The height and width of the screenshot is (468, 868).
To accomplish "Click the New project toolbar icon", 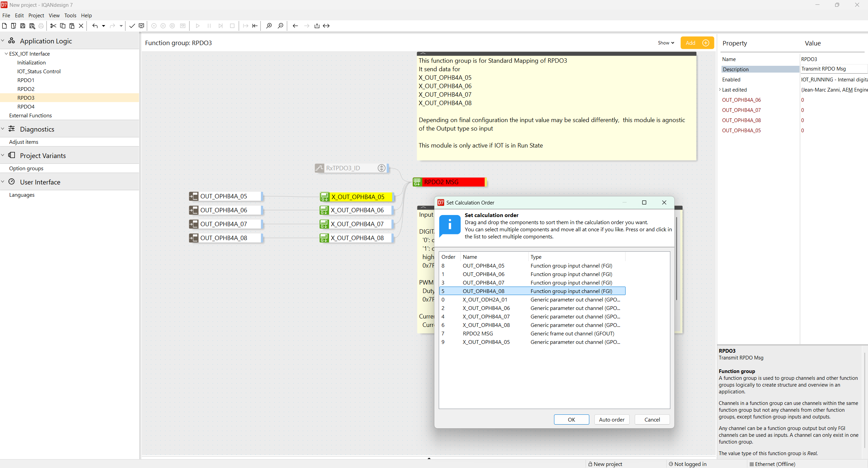I will point(4,26).
